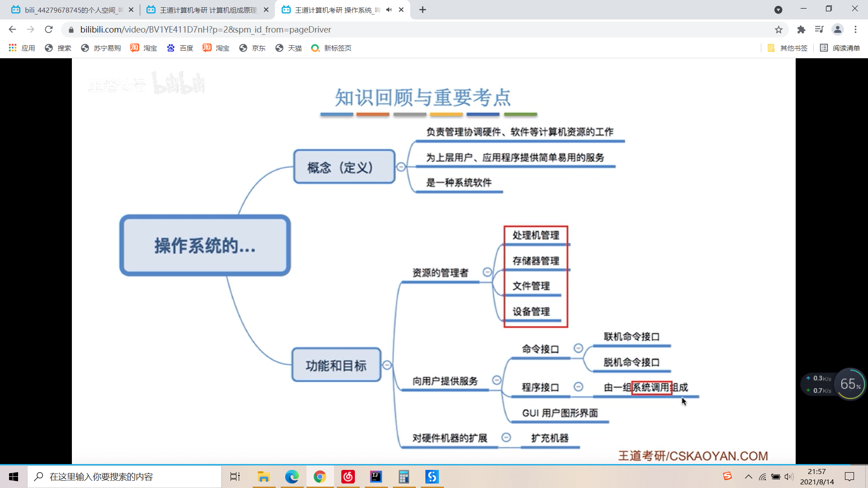Open media control icon in toolbar

tap(819, 30)
